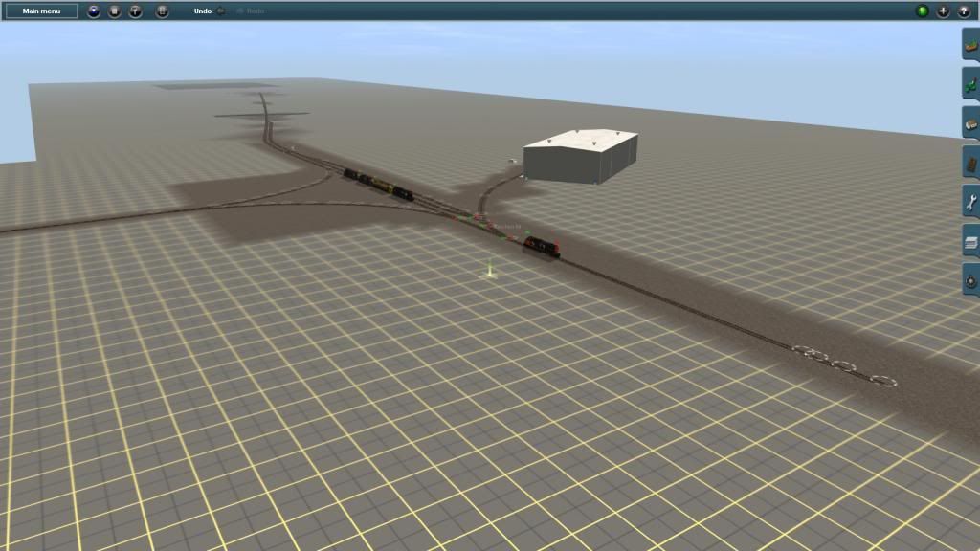The image size is (980, 551).
Task: Open the Topology terrain tab
Action: tap(970, 45)
